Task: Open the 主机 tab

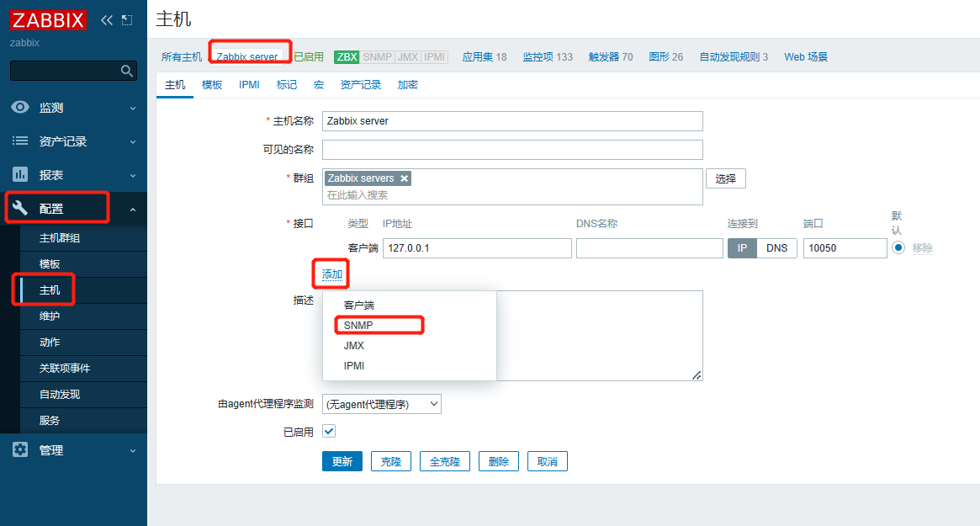Action: 175,84
